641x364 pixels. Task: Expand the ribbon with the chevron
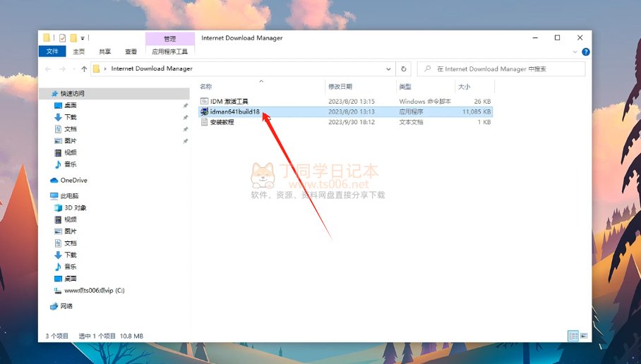575,52
